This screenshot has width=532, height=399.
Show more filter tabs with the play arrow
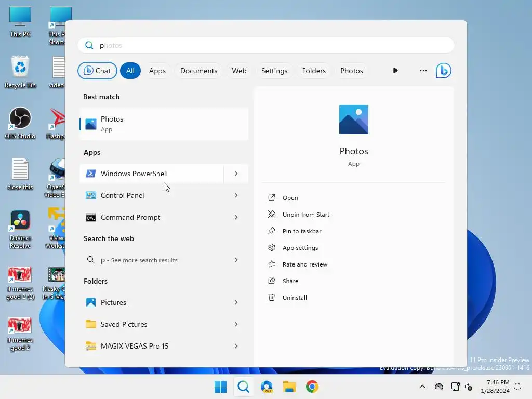coord(395,71)
